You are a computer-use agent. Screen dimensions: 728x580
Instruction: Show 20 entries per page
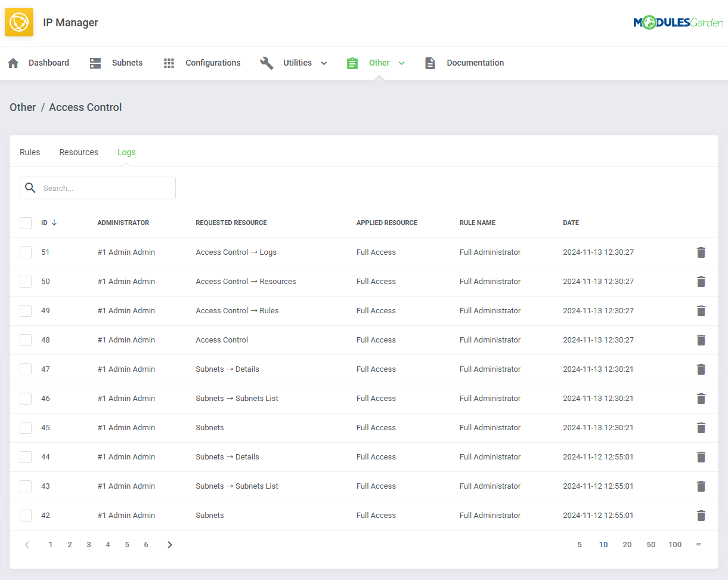click(x=627, y=545)
